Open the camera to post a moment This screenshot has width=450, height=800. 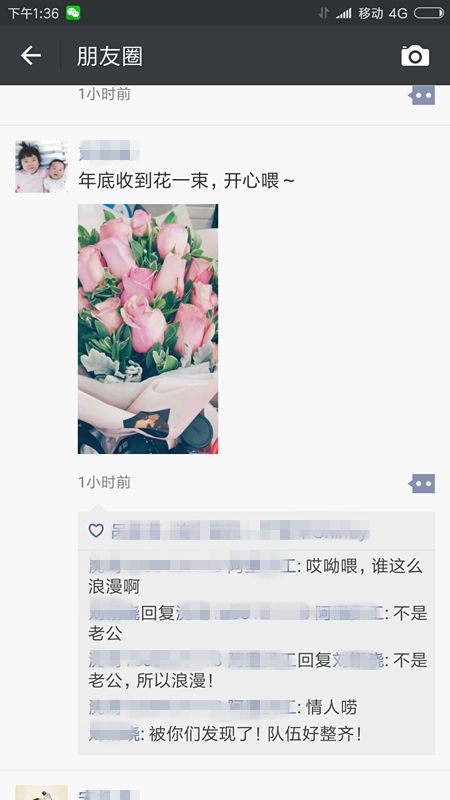[415, 56]
